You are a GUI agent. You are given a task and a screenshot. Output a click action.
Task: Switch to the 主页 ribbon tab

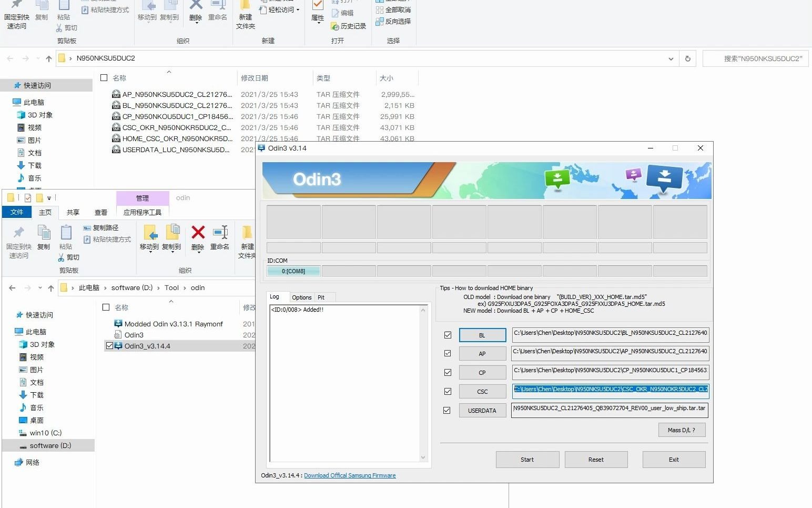(45, 212)
